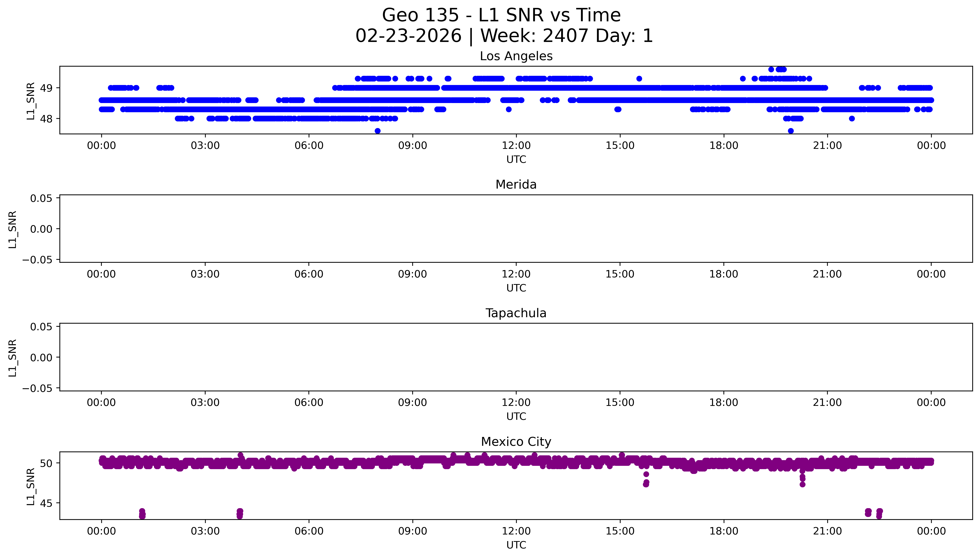Screen dimensions: 980x558
Task: Click the purple outlier cluster near 04:00 in Mexico City
Action: [240, 513]
